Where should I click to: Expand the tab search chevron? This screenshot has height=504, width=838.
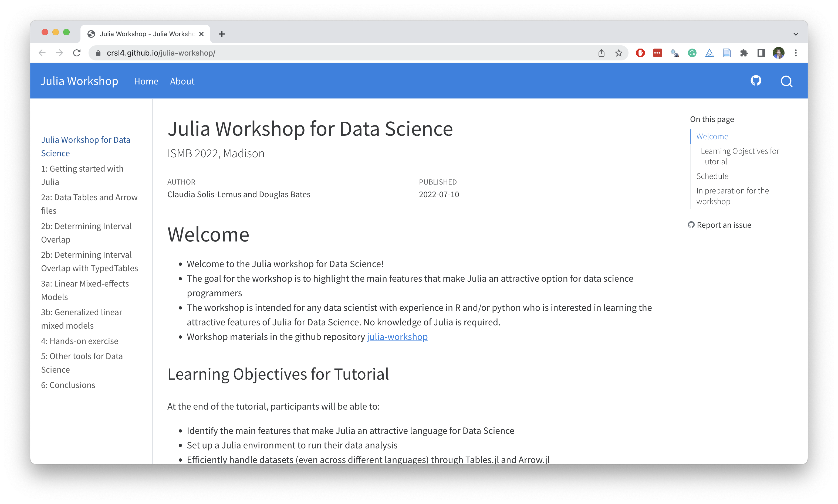796,34
